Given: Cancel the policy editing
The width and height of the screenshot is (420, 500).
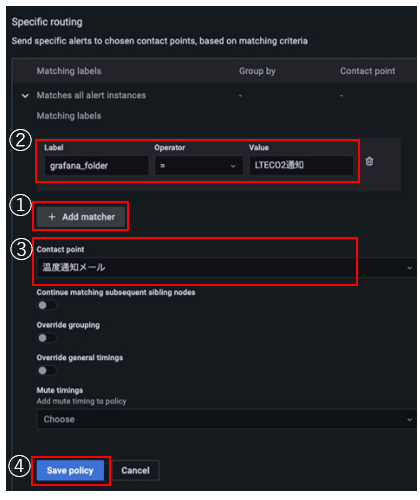Looking at the screenshot, I should (136, 470).
